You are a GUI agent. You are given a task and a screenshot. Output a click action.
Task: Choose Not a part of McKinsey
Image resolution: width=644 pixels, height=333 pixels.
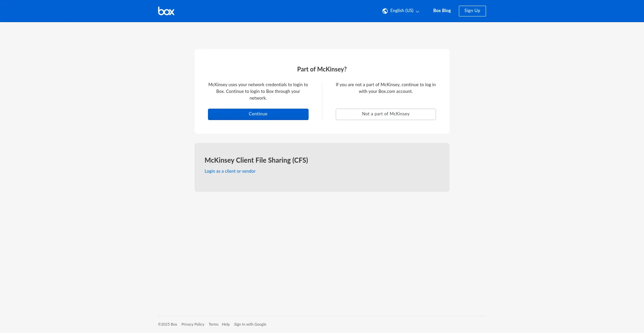coord(385,114)
